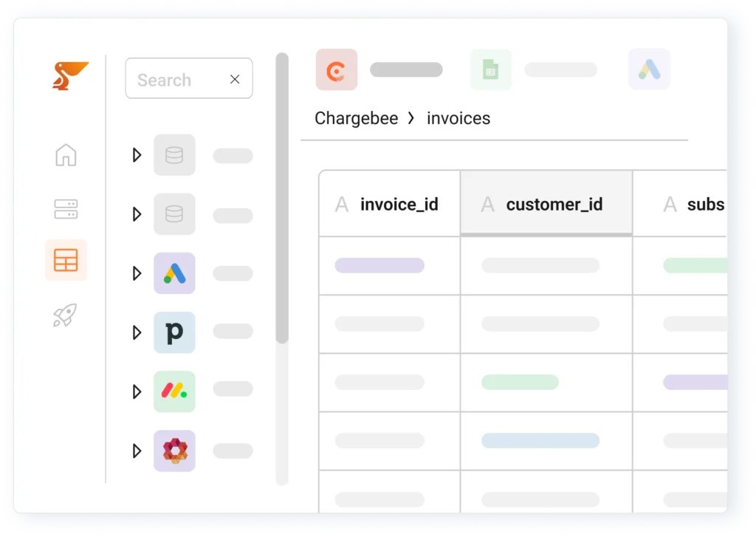Clear the search box with X
Viewport: 756px width, 537px height.
pyautogui.click(x=235, y=79)
